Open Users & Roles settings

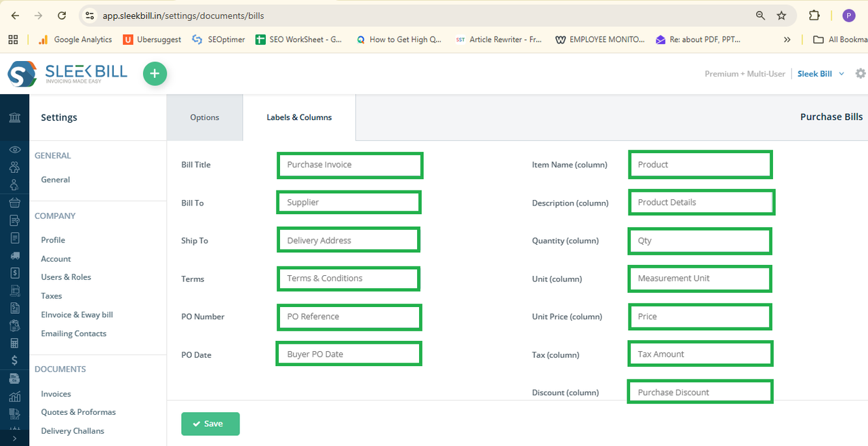pyautogui.click(x=66, y=277)
